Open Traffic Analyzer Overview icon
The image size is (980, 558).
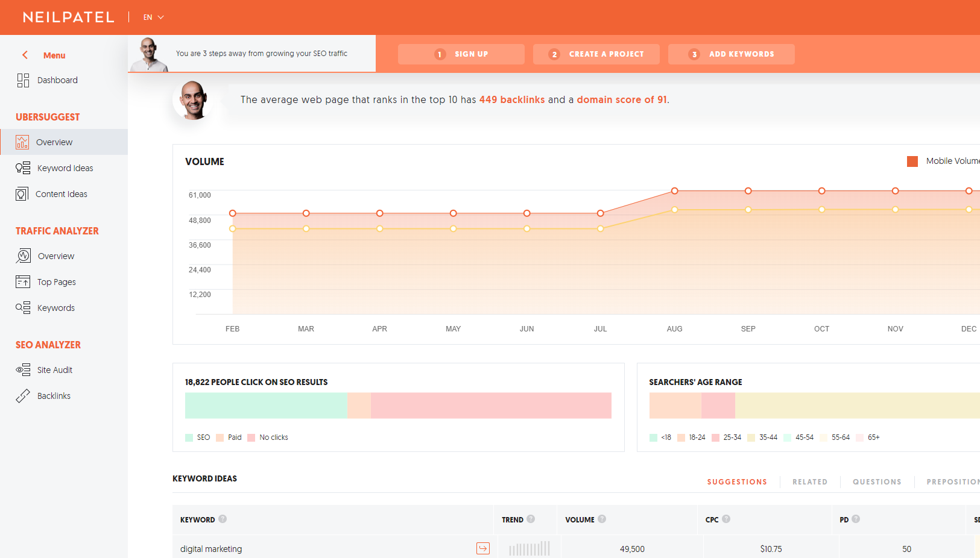click(x=24, y=256)
